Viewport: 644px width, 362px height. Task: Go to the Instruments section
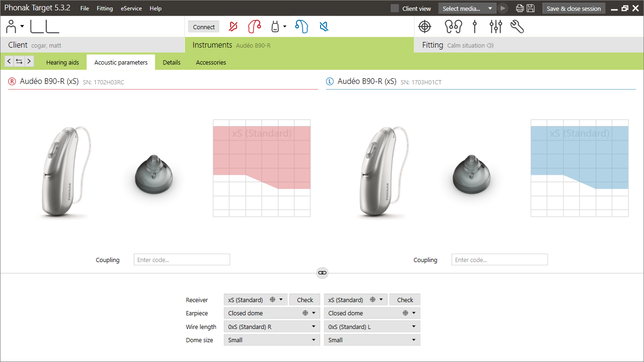tap(299, 45)
